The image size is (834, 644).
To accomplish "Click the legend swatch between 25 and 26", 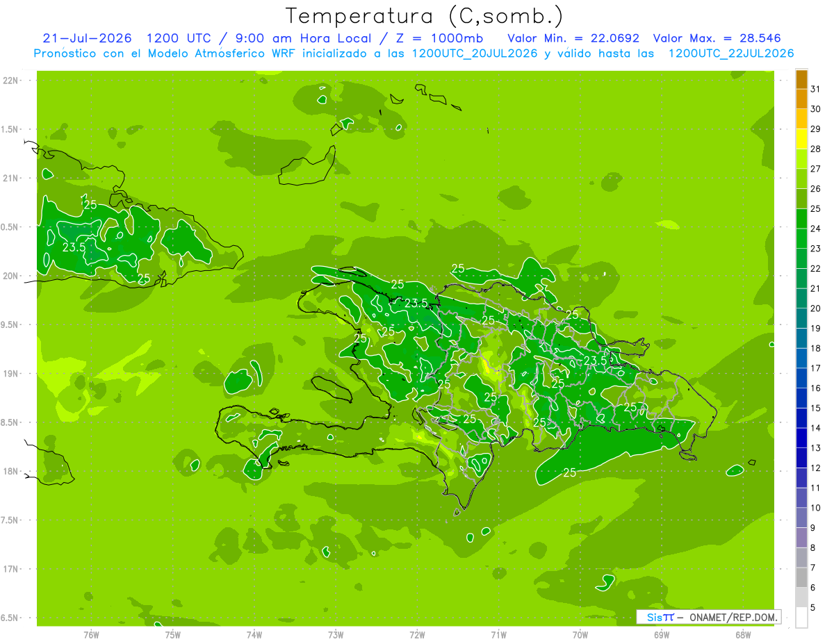I will tap(801, 199).
